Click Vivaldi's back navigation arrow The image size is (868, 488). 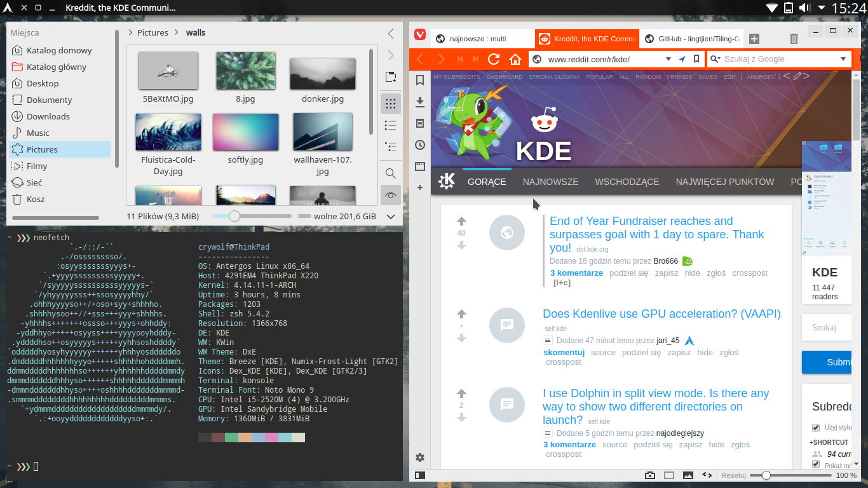(419, 59)
